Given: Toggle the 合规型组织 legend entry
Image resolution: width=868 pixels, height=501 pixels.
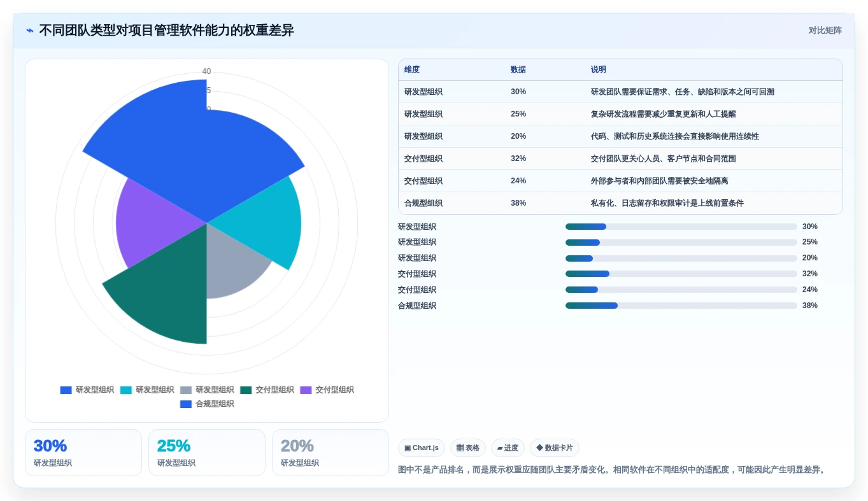Looking at the screenshot, I should click(x=207, y=404).
